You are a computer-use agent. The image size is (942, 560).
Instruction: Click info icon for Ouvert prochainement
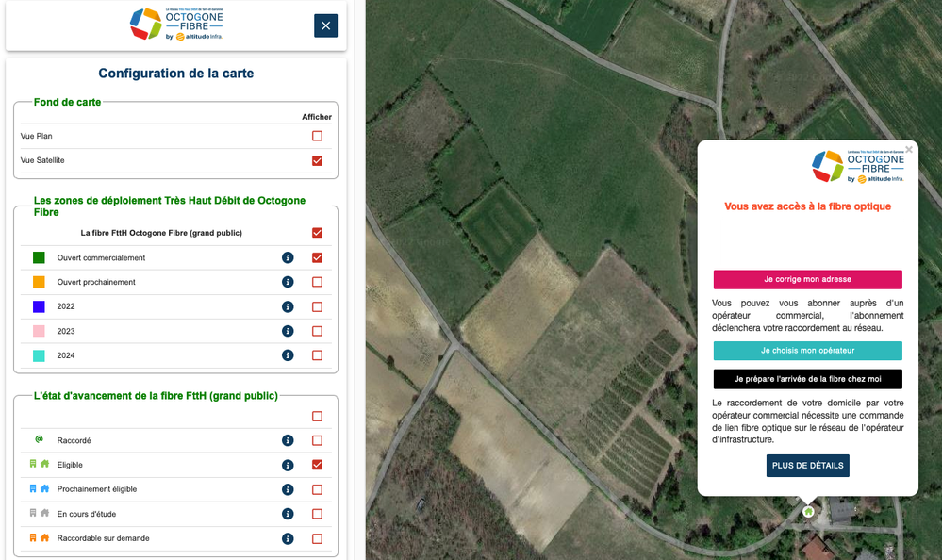coord(288,282)
